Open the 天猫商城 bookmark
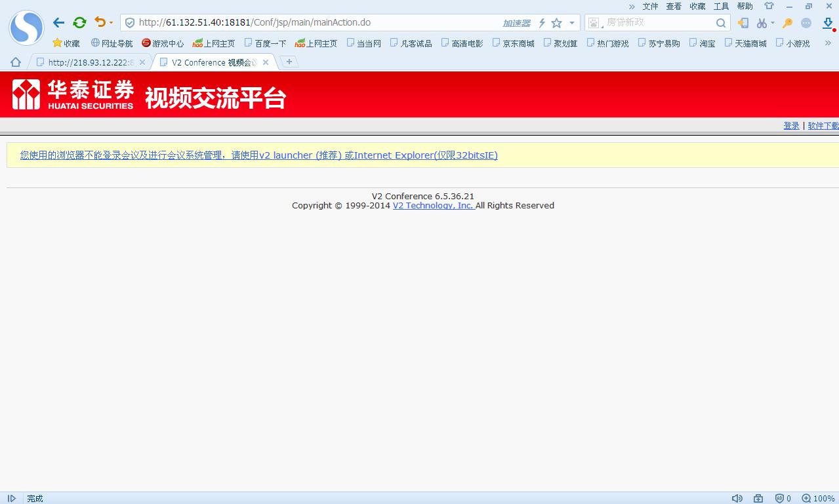The image size is (839, 504). coord(746,43)
